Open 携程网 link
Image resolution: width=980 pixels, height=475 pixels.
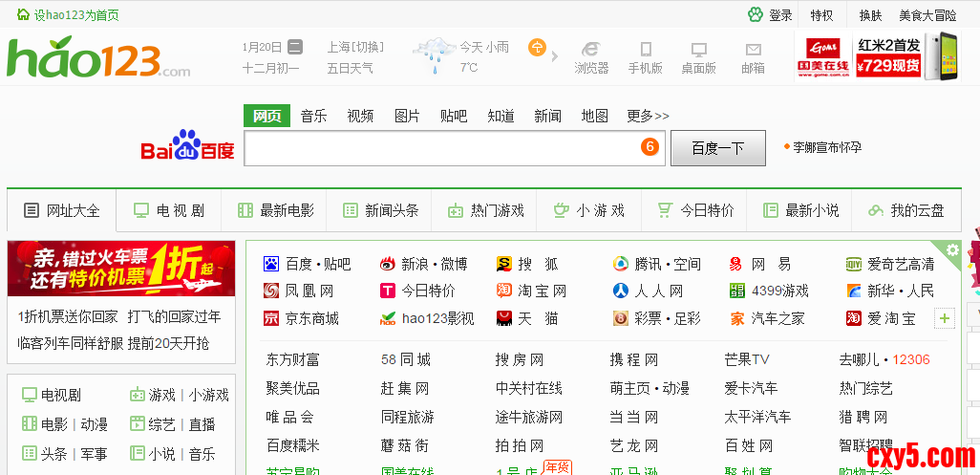[x=634, y=359]
